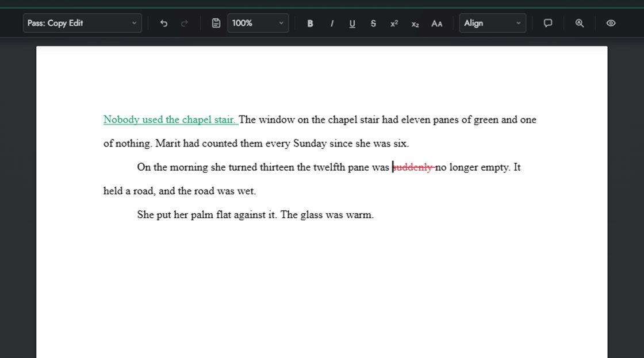The width and height of the screenshot is (644, 358).
Task: Toggle bold formatting
Action: tap(310, 24)
